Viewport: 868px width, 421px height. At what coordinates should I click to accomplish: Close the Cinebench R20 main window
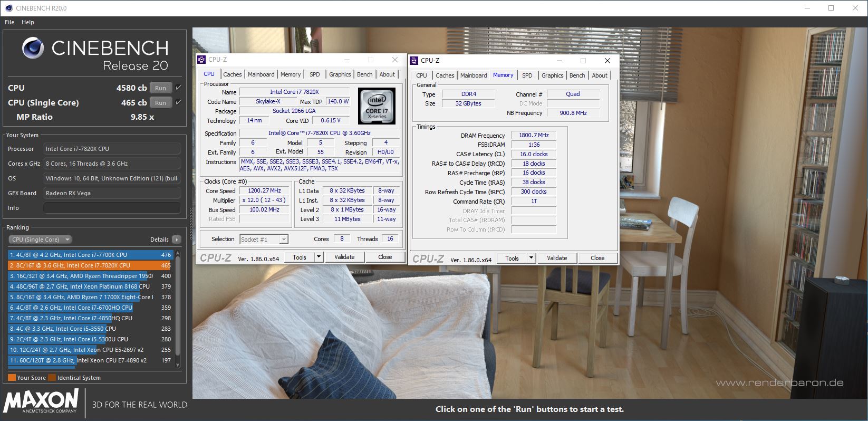pyautogui.click(x=855, y=8)
